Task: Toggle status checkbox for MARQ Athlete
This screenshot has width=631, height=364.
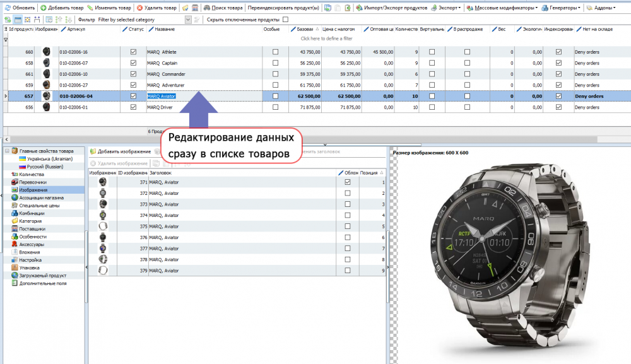Action: 133,52
